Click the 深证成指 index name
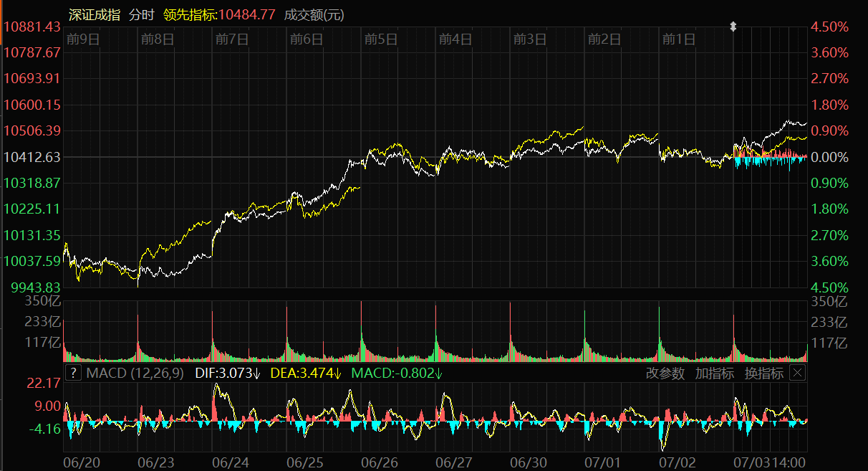The width and height of the screenshot is (868, 471). click(95, 14)
